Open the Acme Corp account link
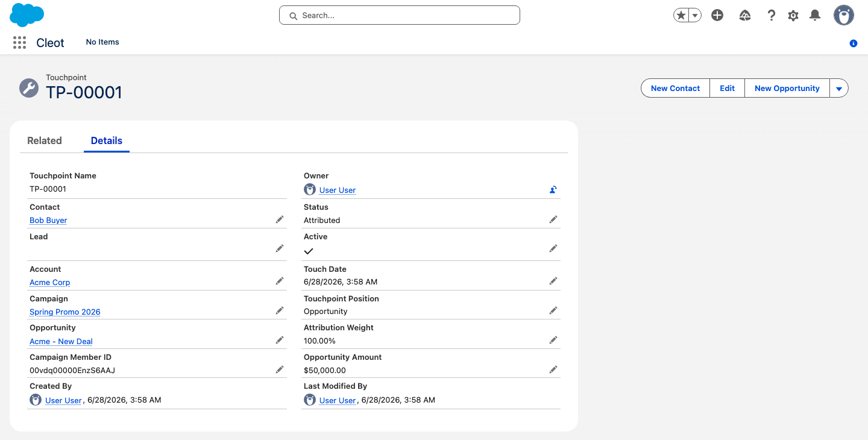 pyautogui.click(x=50, y=282)
